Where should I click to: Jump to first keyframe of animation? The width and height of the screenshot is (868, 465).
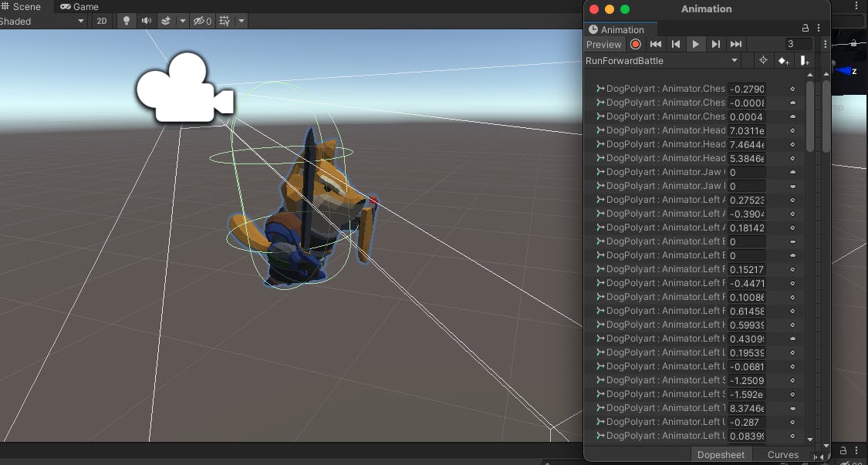coord(655,44)
